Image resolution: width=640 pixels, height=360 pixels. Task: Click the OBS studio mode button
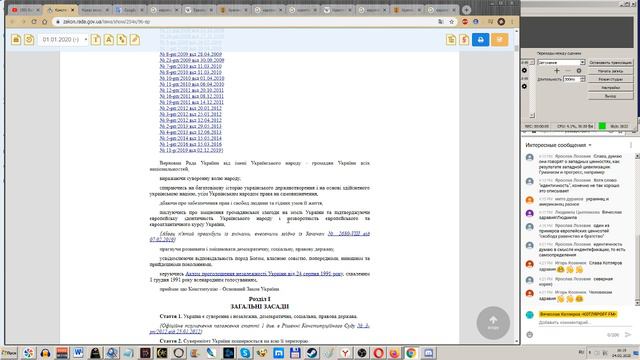[611, 79]
